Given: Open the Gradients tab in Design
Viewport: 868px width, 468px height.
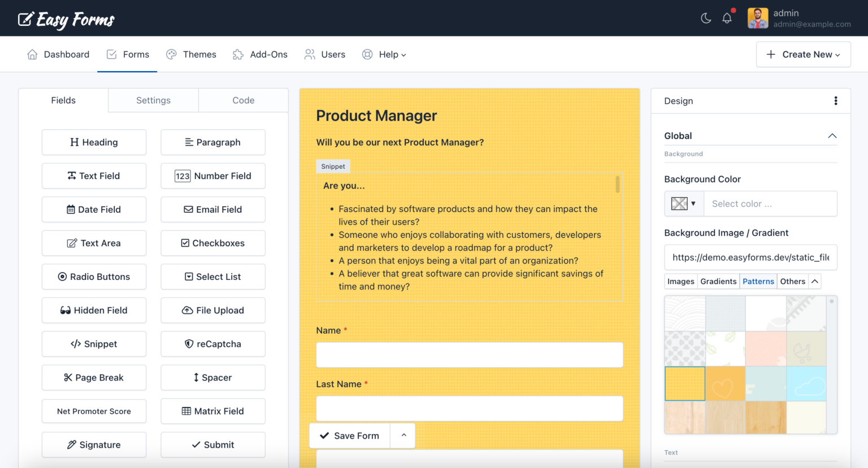Looking at the screenshot, I should tap(718, 281).
